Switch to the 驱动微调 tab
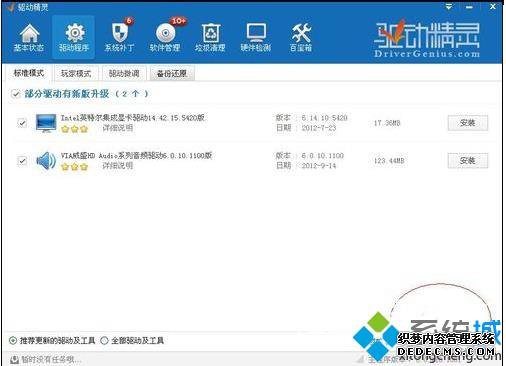 coord(124,73)
